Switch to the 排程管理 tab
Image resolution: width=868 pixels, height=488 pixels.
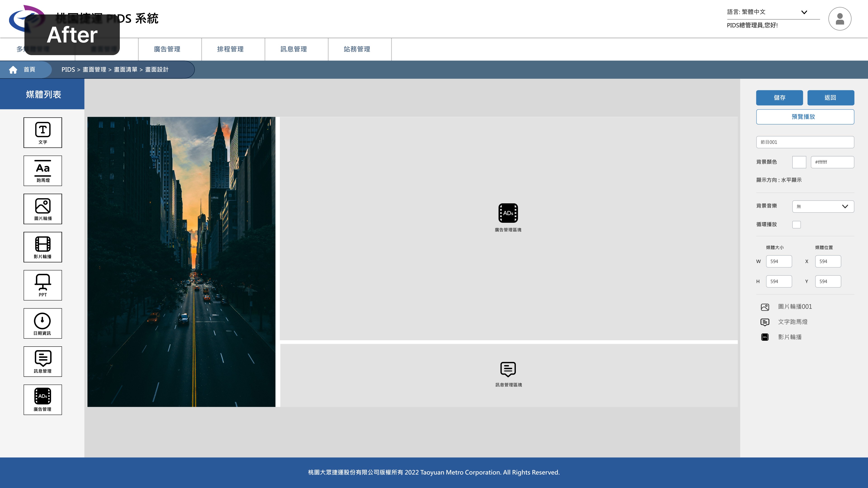click(231, 49)
